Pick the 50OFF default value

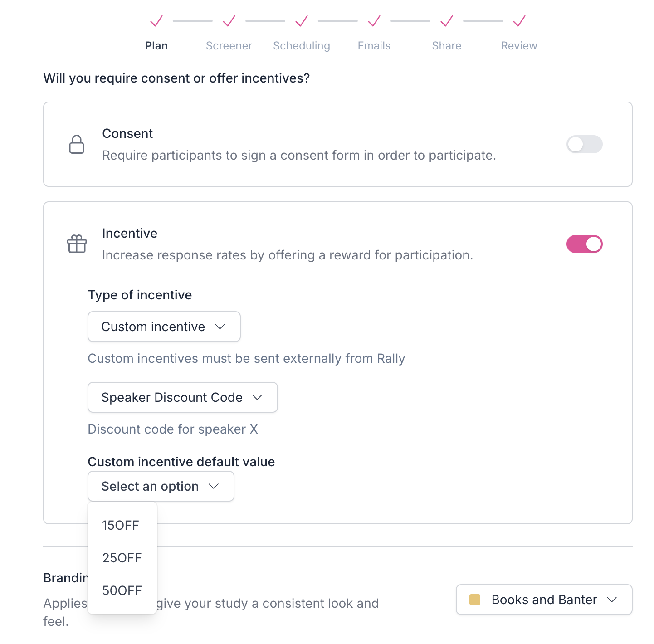(x=122, y=590)
